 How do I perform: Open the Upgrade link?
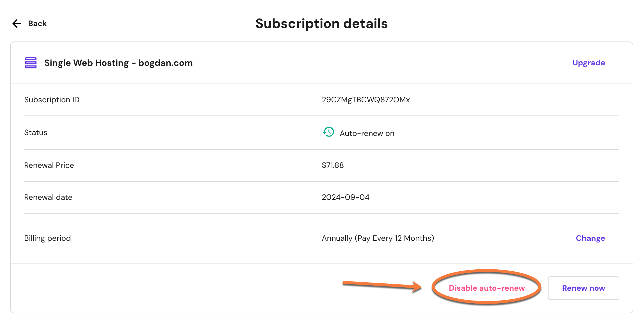coord(588,63)
